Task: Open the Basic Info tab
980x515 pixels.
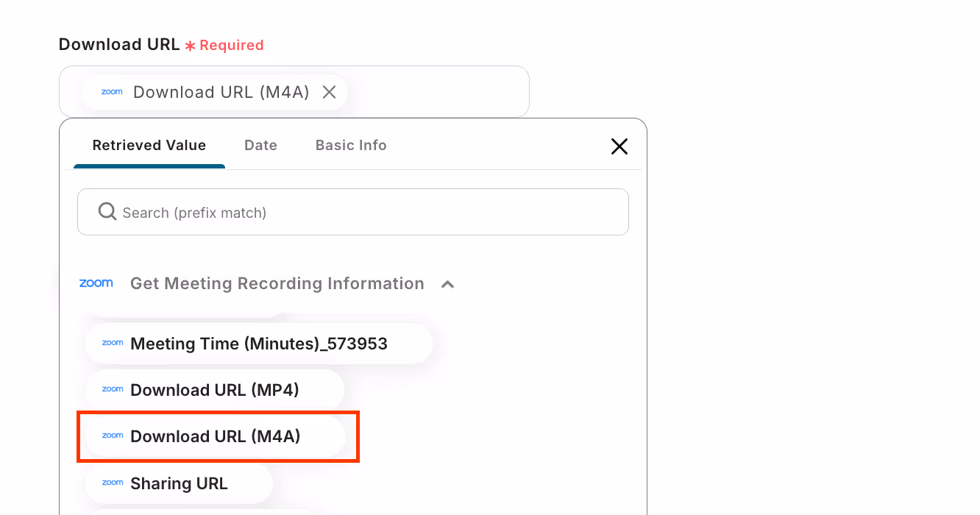Action: pyautogui.click(x=351, y=145)
